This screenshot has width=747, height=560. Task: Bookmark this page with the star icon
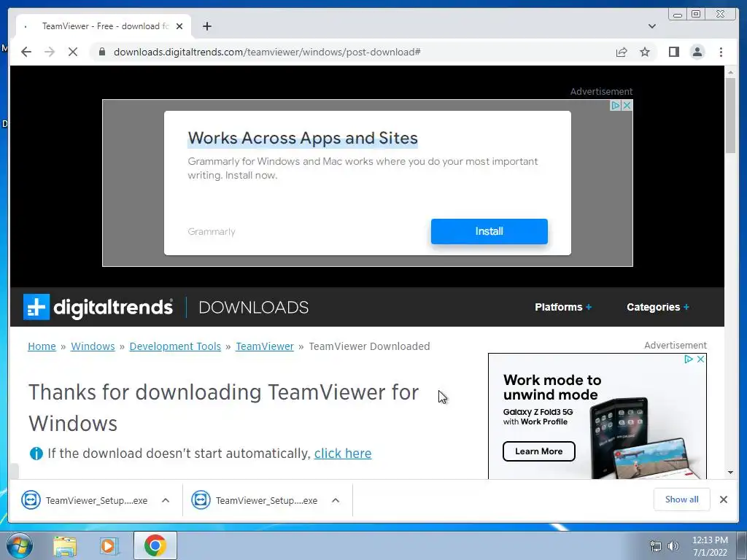645,52
